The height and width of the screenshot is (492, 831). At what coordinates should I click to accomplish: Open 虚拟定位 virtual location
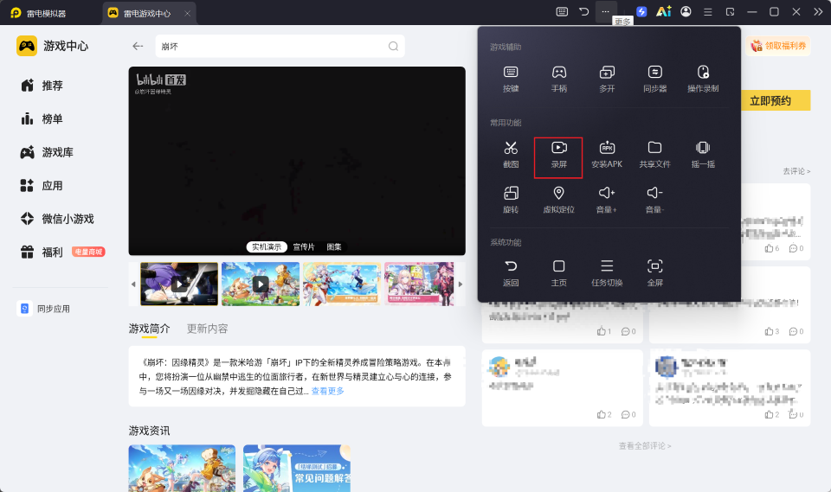[559, 199]
